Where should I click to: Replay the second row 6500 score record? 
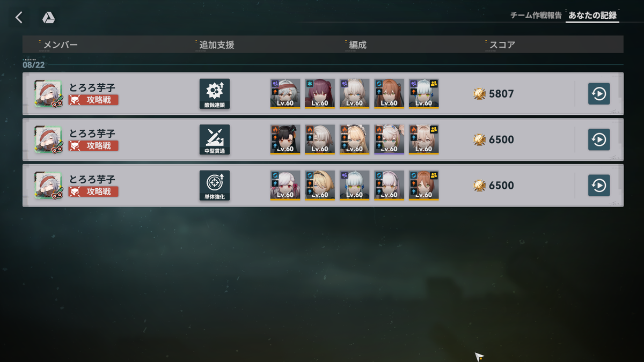(599, 139)
